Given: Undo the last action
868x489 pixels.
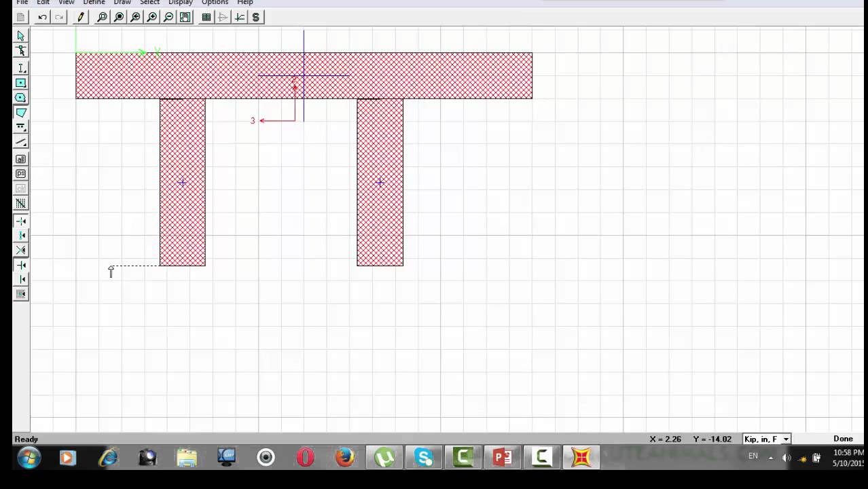Looking at the screenshot, I should point(42,17).
